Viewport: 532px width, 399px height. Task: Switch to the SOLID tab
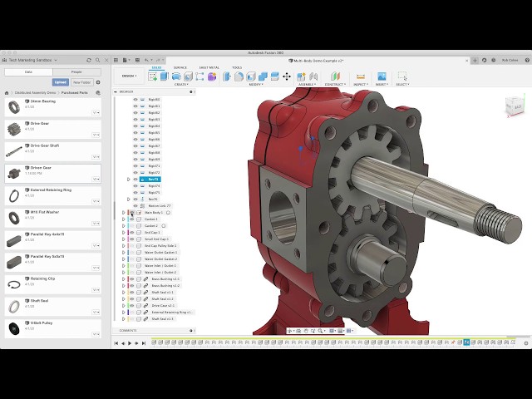pyautogui.click(x=156, y=68)
